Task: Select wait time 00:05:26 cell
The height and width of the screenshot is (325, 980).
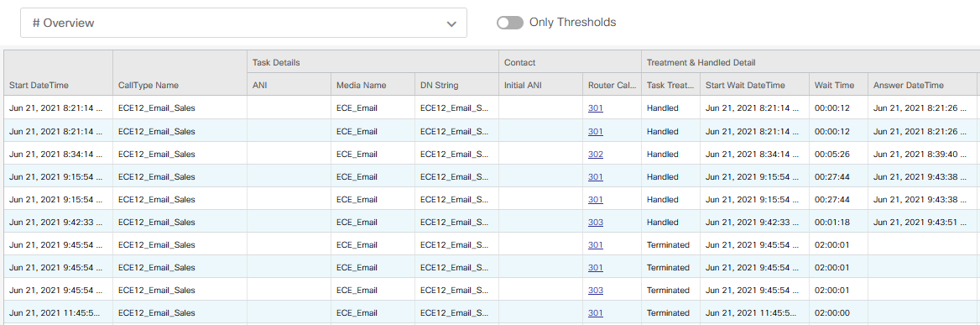Action: [839, 154]
